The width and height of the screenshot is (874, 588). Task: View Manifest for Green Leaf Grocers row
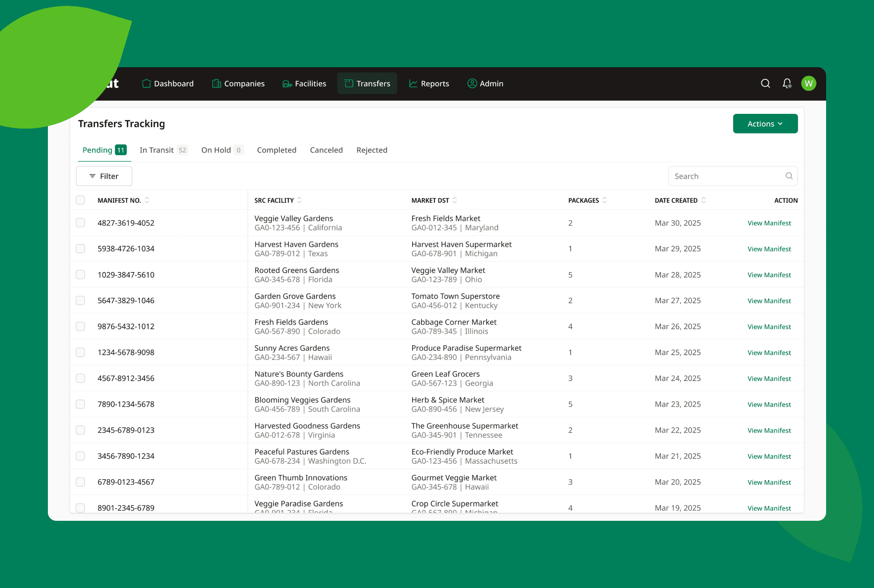769,379
